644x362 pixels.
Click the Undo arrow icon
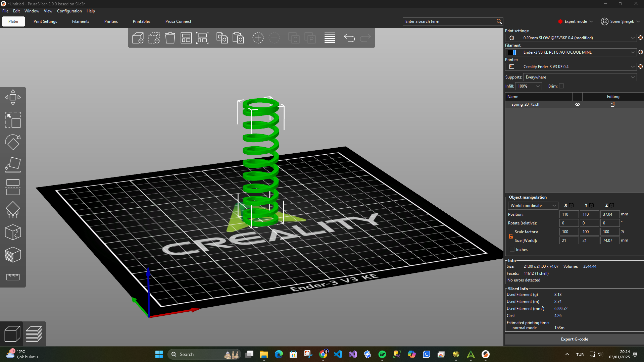349,38
